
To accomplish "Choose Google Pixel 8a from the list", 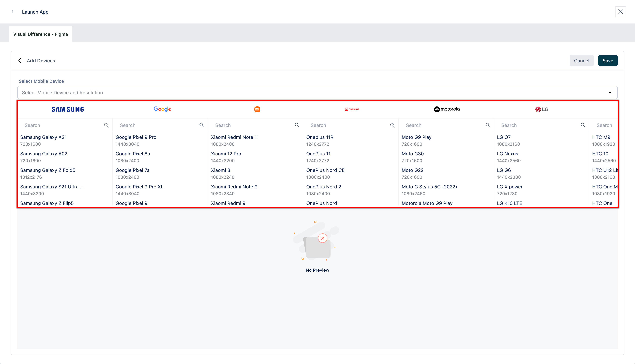I will pos(133,157).
